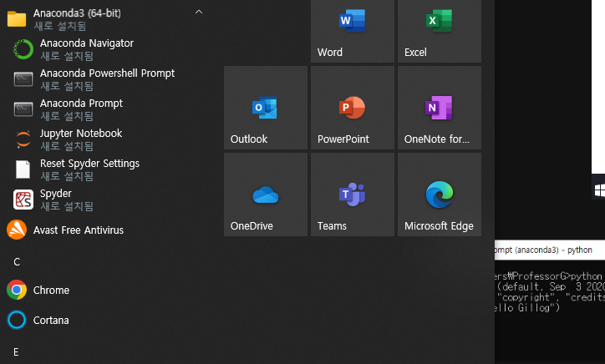Image resolution: width=605 pixels, height=364 pixels.
Task: Open the Anaconda3 folder icon
Action: click(x=17, y=18)
